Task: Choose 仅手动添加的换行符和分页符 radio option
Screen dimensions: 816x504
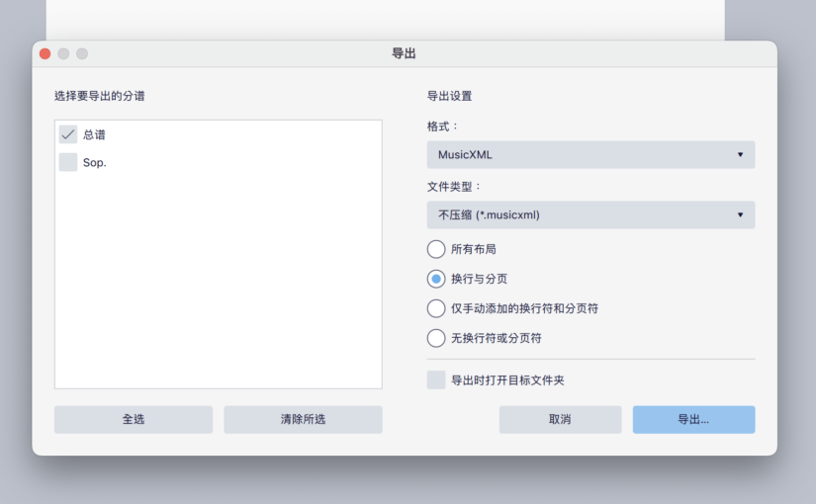Action: [436, 308]
